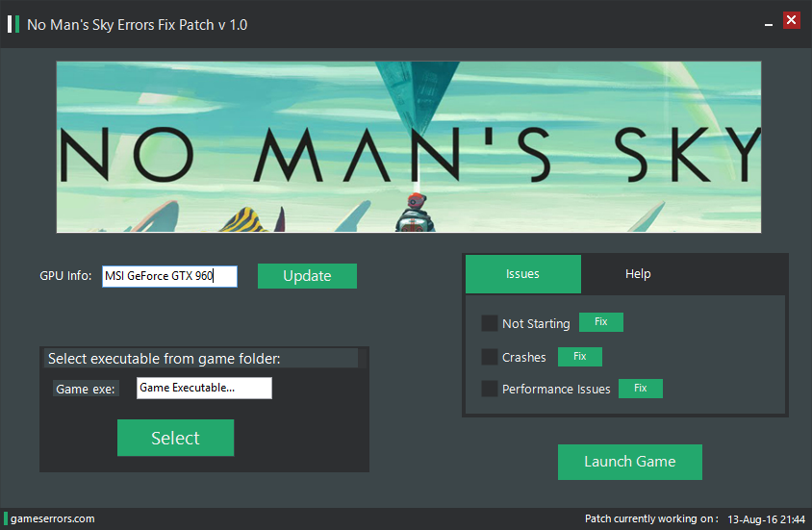Open the Help tab
Viewport: 812px width, 530px height.
[638, 274]
